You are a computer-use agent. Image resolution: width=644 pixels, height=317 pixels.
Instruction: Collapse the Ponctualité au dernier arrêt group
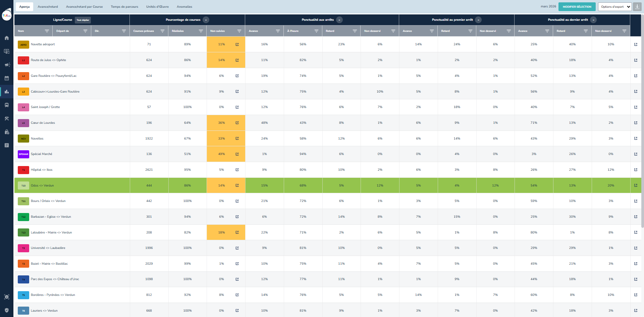(593, 20)
